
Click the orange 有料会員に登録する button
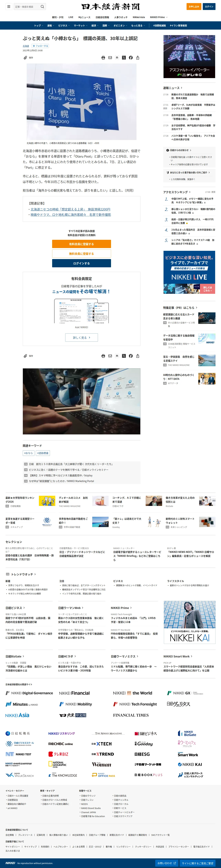81,244
